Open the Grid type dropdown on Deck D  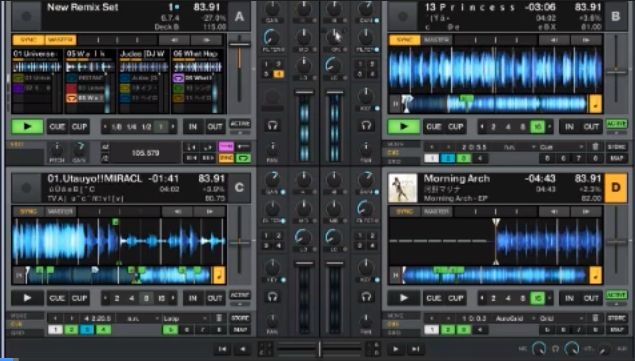pyautogui.click(x=561, y=318)
